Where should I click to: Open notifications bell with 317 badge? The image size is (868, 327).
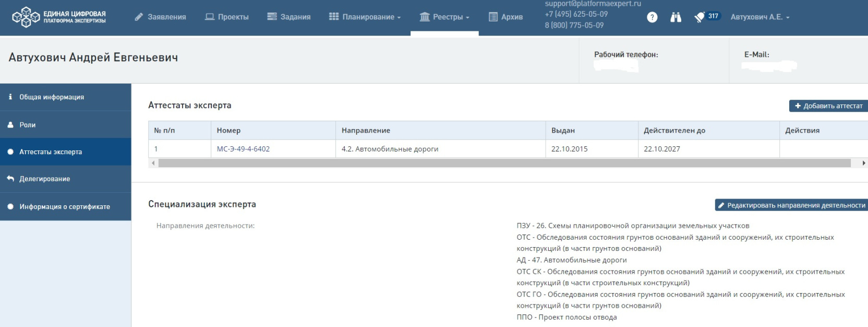coord(700,17)
